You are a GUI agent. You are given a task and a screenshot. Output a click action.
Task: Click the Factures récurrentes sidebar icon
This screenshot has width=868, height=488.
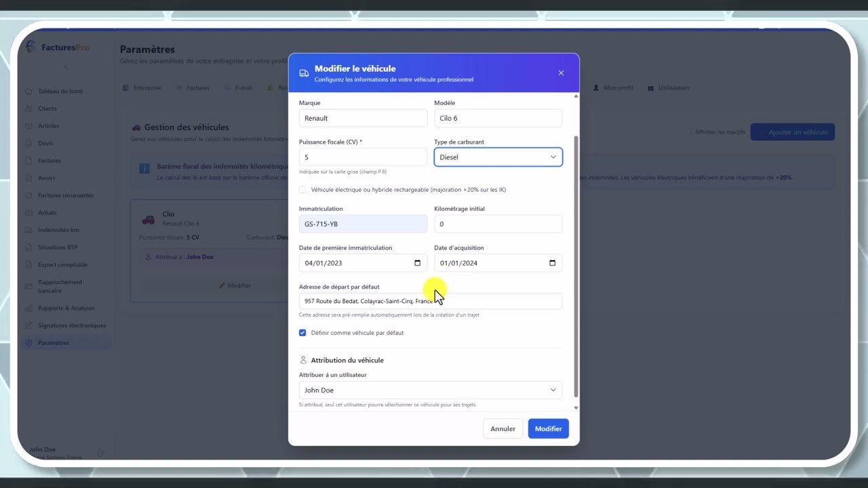coord(28,195)
